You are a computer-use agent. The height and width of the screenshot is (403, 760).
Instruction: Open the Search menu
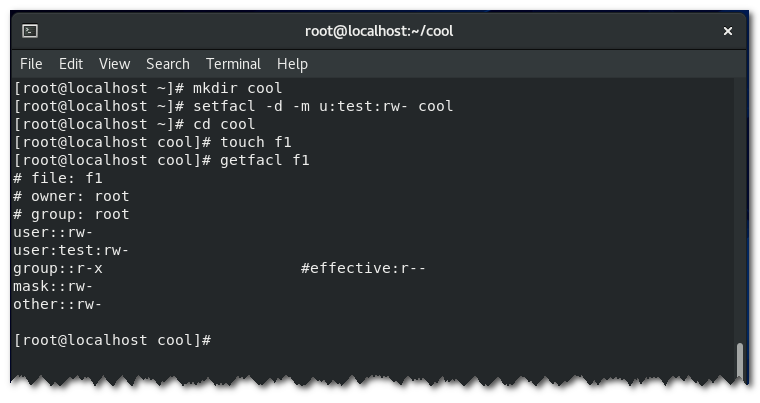(x=168, y=64)
